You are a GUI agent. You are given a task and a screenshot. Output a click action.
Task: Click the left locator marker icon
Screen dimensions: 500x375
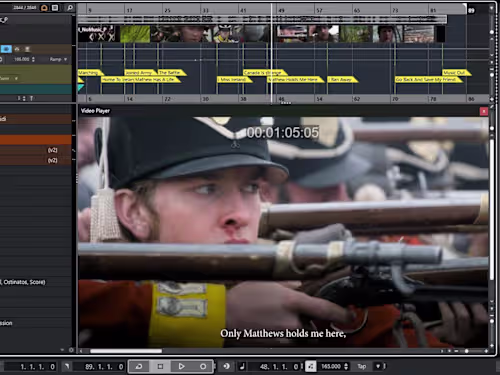click(x=67, y=366)
